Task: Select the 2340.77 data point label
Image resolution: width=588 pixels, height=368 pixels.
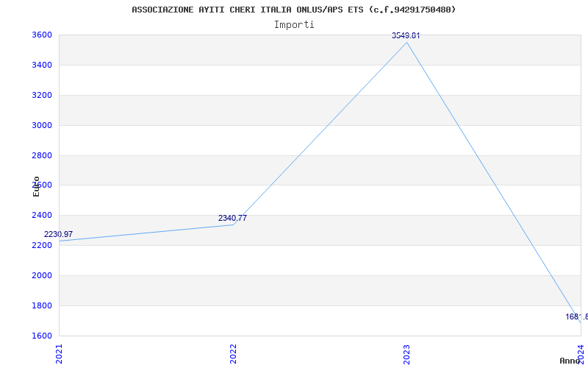Action: point(232,218)
